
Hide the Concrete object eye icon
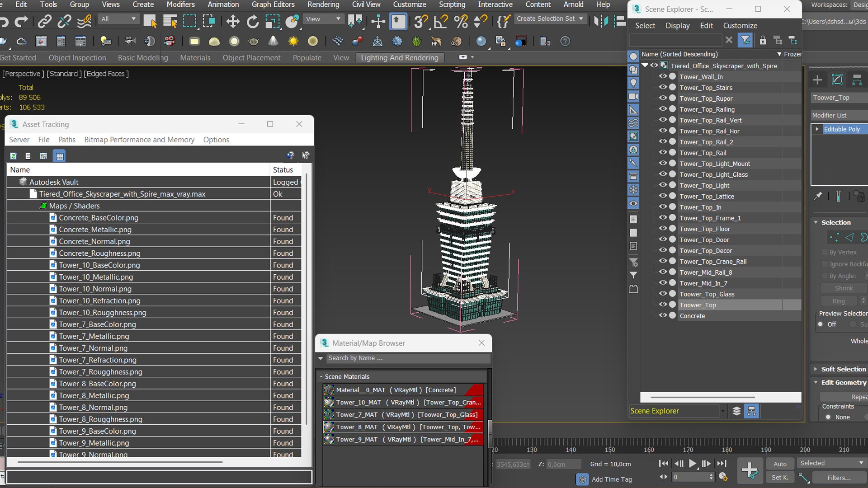point(663,315)
